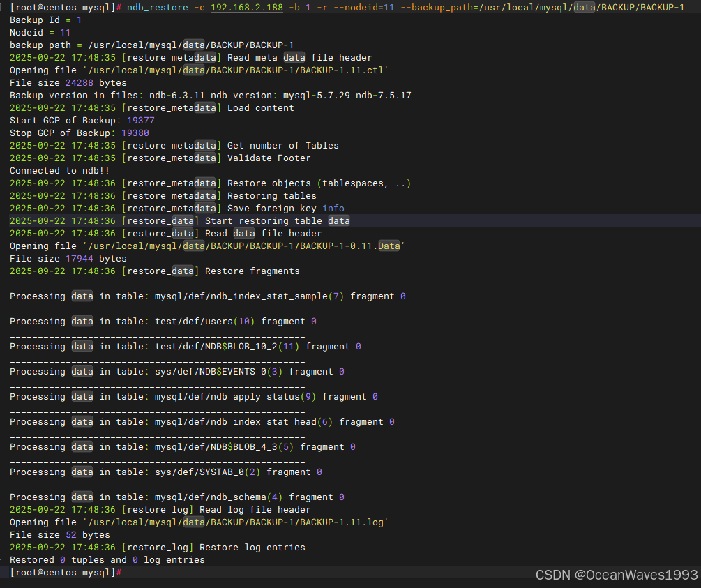Click the sys/def/SYSTAB_0(2) table line
This screenshot has height=588, width=701.
click(166, 472)
